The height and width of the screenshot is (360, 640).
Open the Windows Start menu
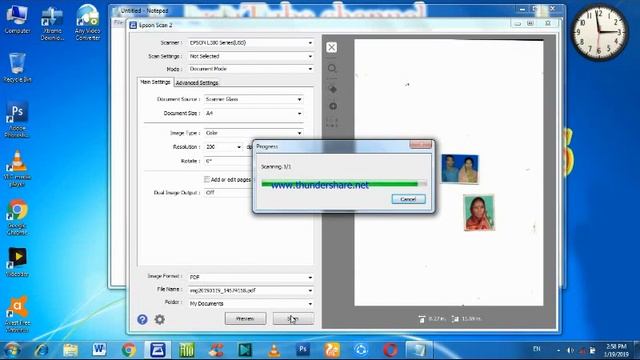point(11,350)
